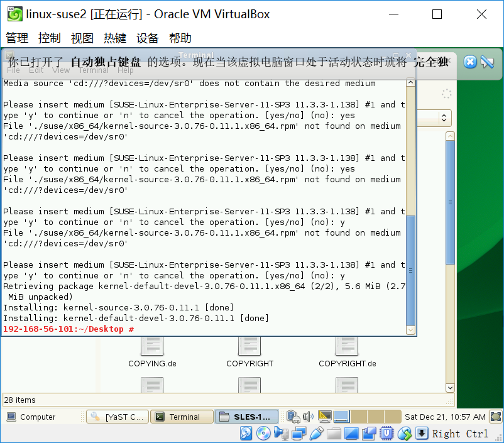
Task: Click the 'Right Ctrl' host key label
Action: (x=460, y=434)
